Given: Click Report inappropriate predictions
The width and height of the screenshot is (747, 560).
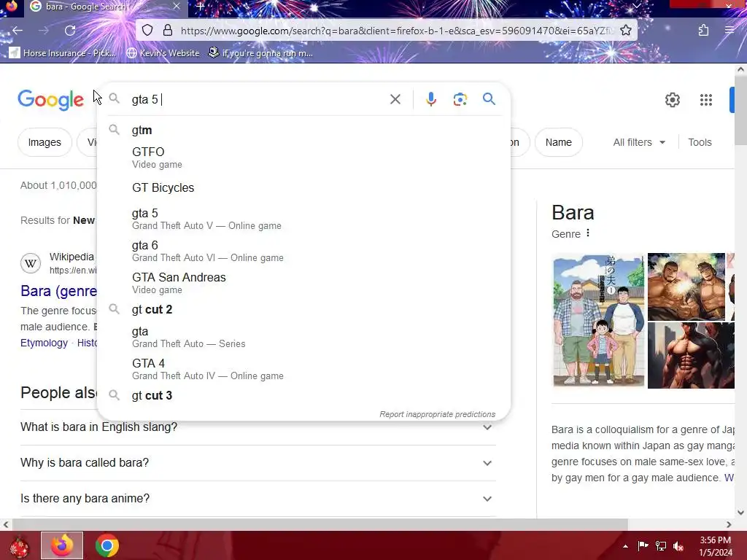Looking at the screenshot, I should click(x=438, y=414).
